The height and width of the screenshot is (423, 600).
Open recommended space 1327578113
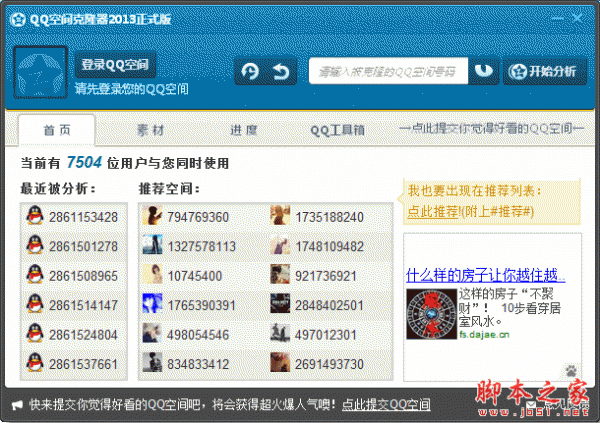tap(202, 247)
